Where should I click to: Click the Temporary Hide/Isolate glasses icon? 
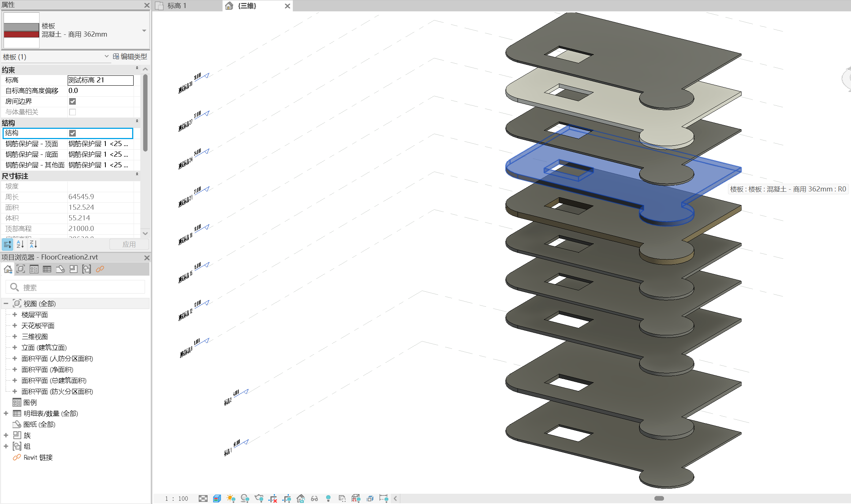(x=314, y=499)
